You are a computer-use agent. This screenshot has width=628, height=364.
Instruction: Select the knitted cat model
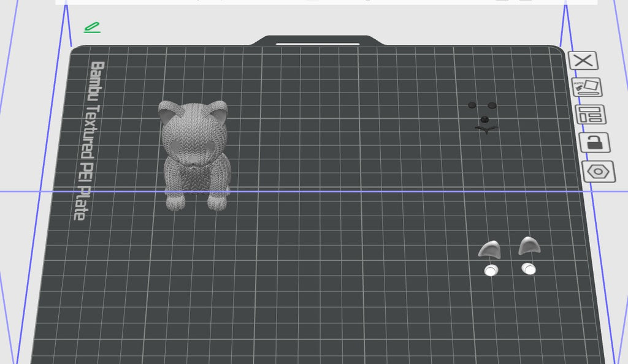tap(195, 155)
